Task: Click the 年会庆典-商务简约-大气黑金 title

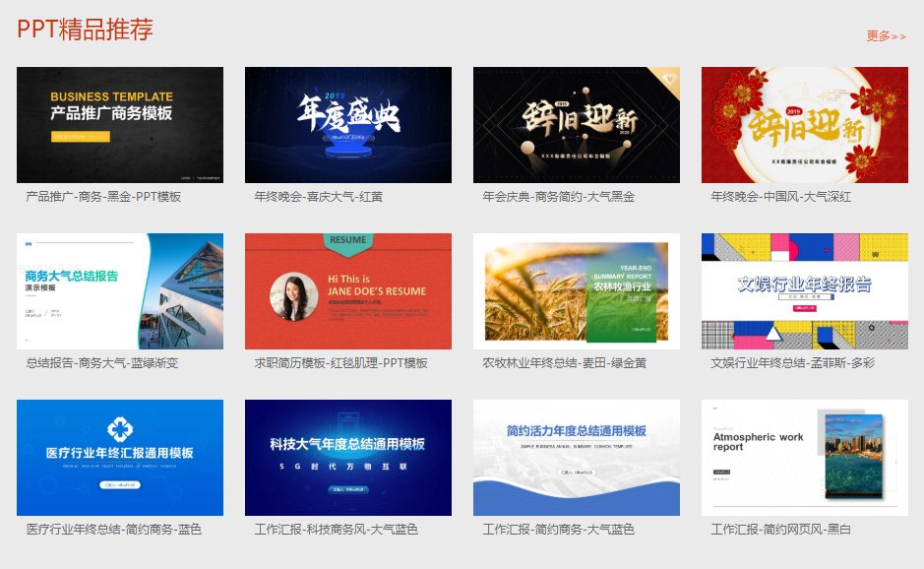Action: pyautogui.click(x=559, y=197)
